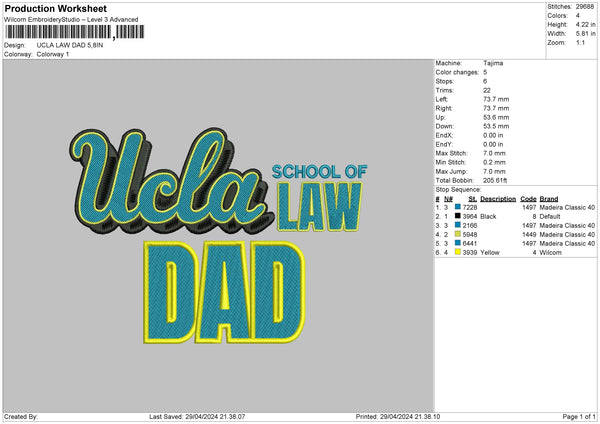Click the Brand column header
Image resolution: width=600 pixels, height=424 pixels.
(549, 199)
